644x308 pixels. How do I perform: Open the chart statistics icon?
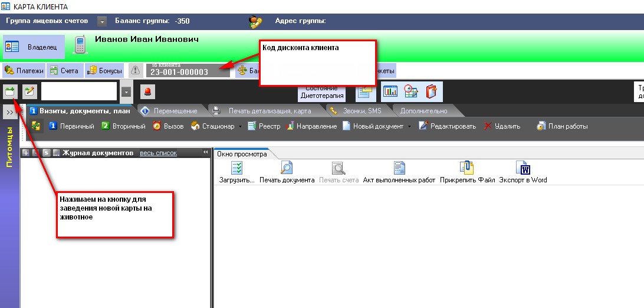coord(390,91)
